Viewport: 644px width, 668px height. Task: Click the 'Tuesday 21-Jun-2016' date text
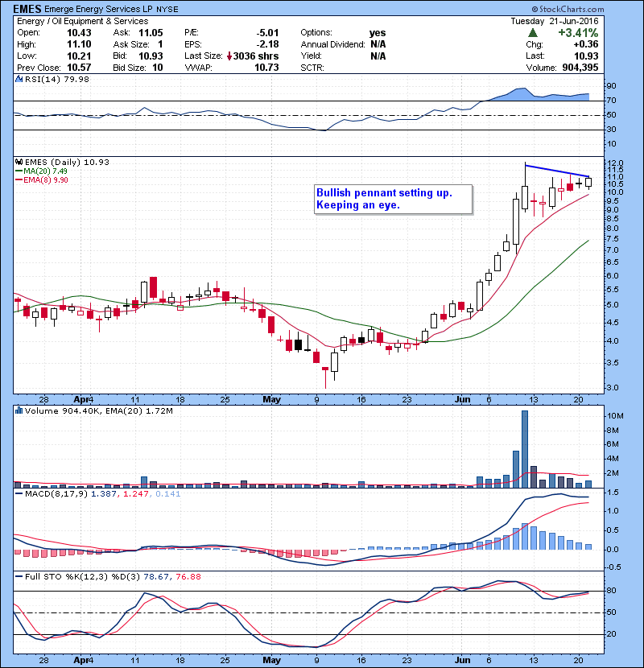(555, 21)
